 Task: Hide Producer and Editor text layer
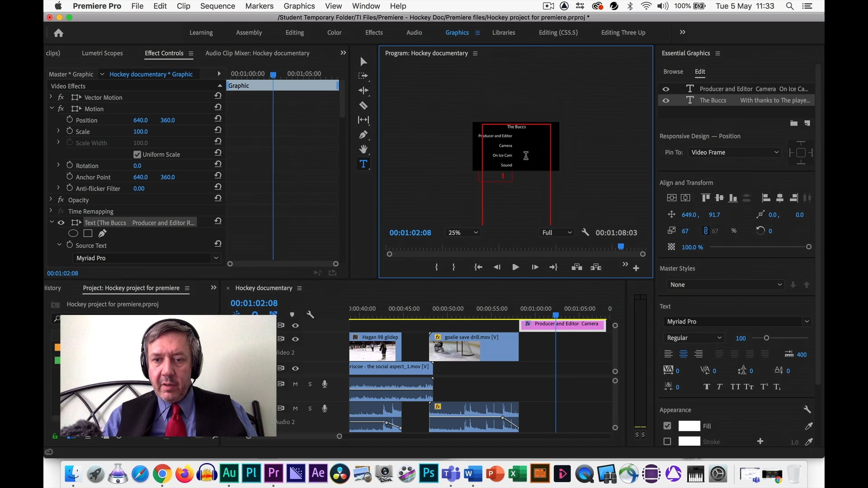pyautogui.click(x=666, y=89)
